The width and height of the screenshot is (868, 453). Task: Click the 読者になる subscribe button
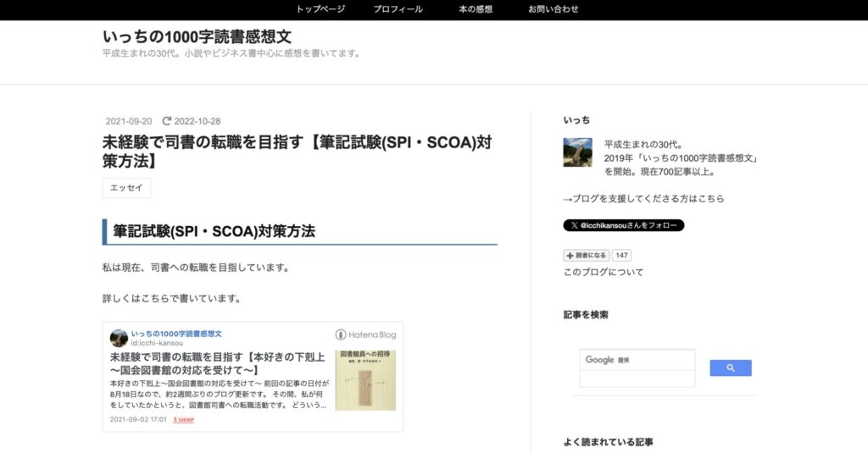click(587, 256)
